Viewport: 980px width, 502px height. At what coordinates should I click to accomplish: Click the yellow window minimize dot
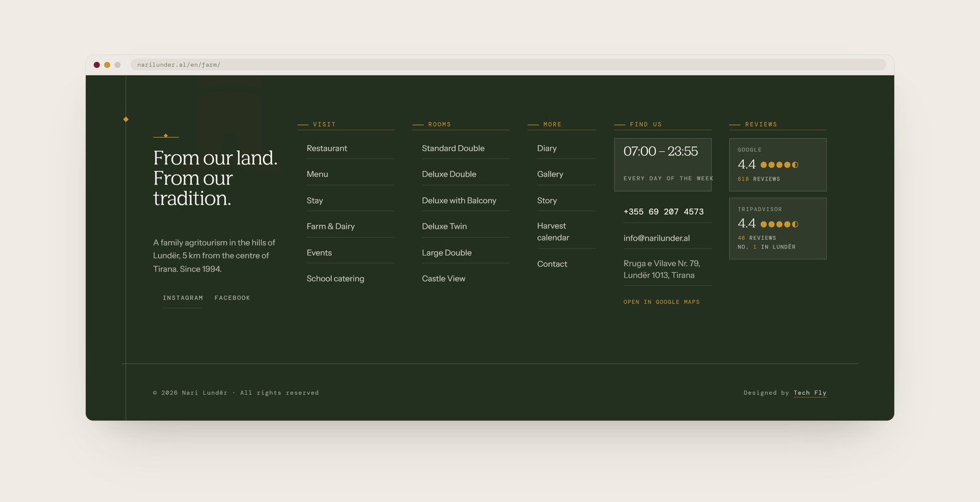click(107, 65)
